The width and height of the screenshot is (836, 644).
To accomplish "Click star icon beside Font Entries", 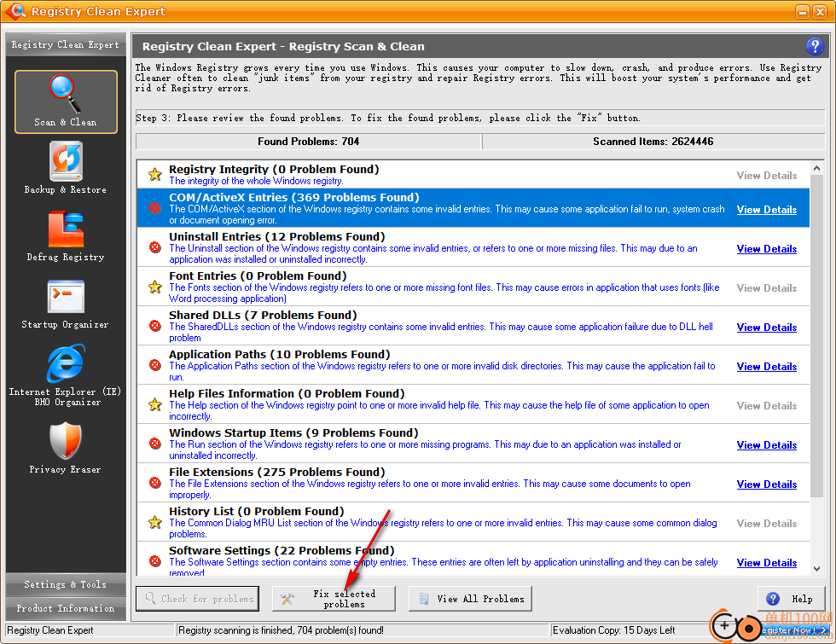I will [x=155, y=287].
